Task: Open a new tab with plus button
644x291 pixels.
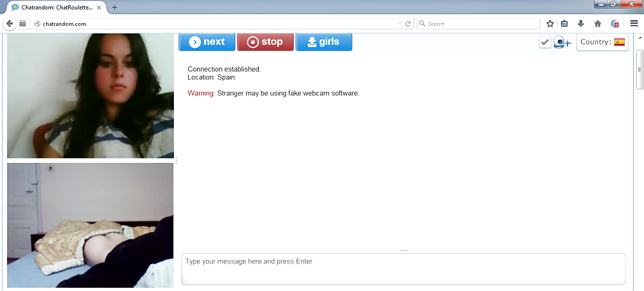Action: (114, 7)
